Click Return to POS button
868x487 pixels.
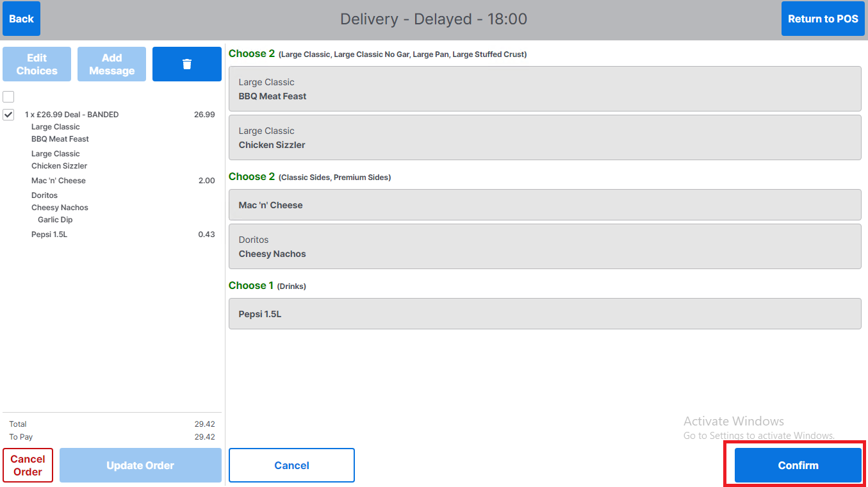tap(823, 19)
